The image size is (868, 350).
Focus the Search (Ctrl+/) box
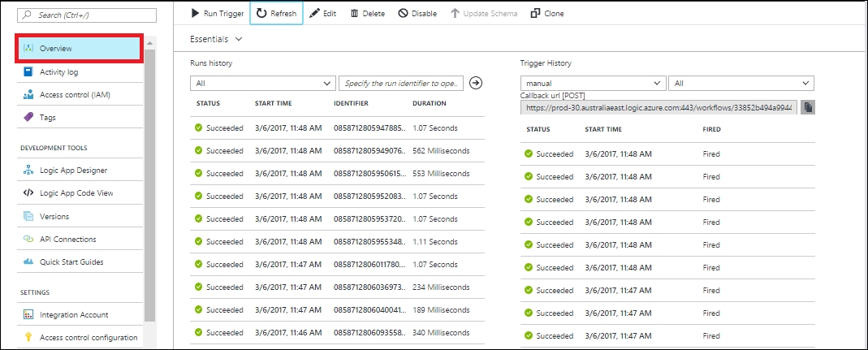pos(88,15)
